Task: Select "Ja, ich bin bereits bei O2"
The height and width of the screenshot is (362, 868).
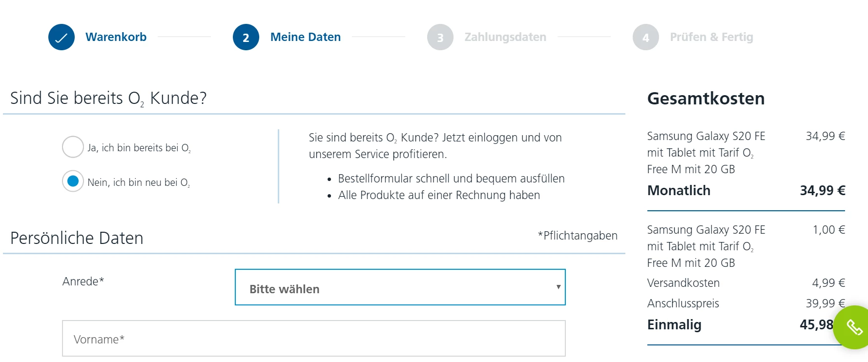Action: click(73, 147)
